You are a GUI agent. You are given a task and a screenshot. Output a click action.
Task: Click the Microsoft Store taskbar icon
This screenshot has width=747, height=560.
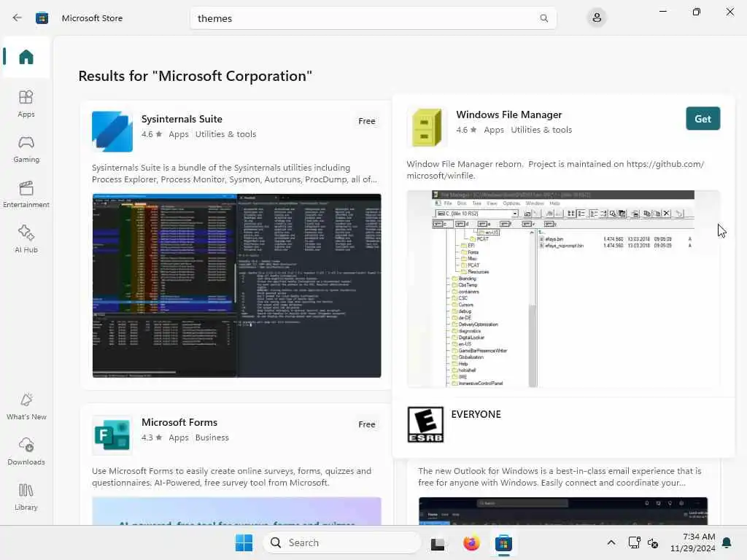(x=503, y=542)
